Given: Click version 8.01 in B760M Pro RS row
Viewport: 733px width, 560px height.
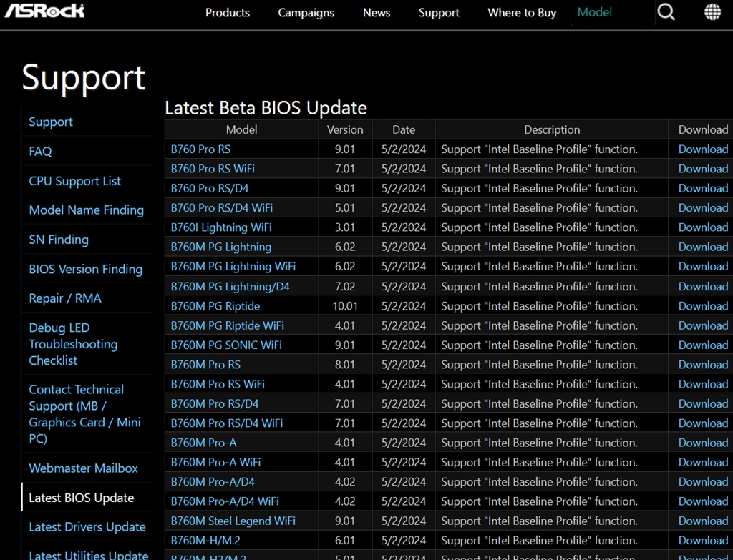Looking at the screenshot, I should point(345,364).
